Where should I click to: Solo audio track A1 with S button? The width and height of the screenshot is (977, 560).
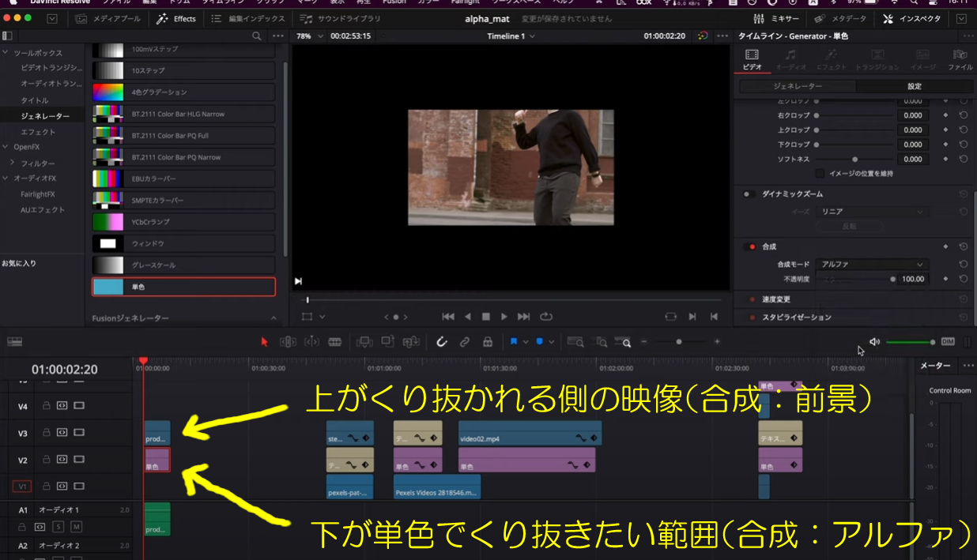point(58,527)
